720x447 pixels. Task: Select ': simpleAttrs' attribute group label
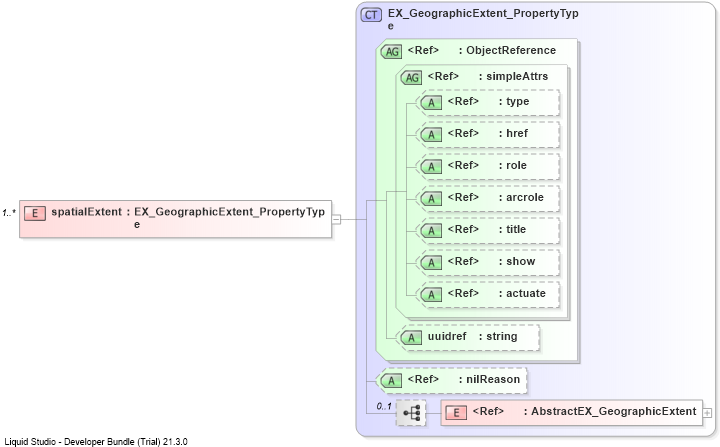513,77
